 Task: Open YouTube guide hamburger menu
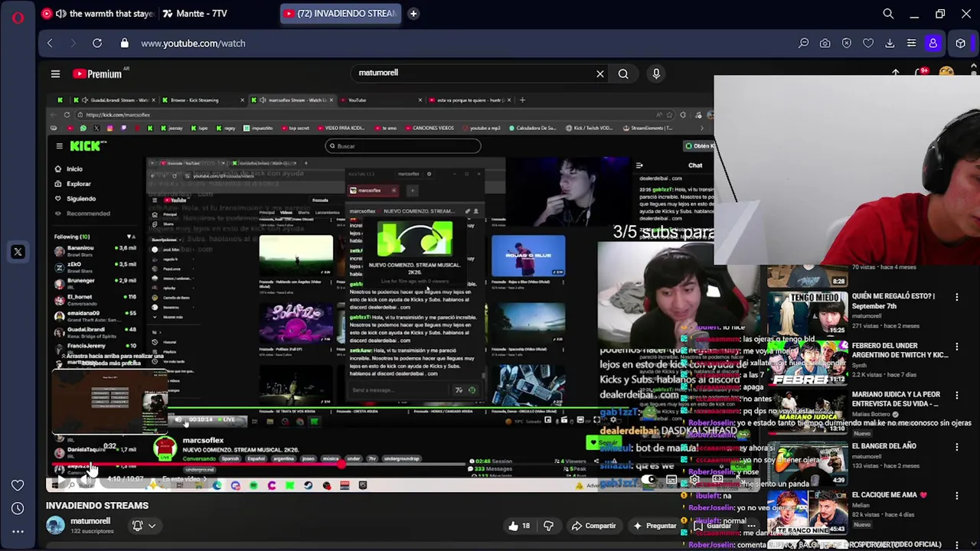point(55,74)
